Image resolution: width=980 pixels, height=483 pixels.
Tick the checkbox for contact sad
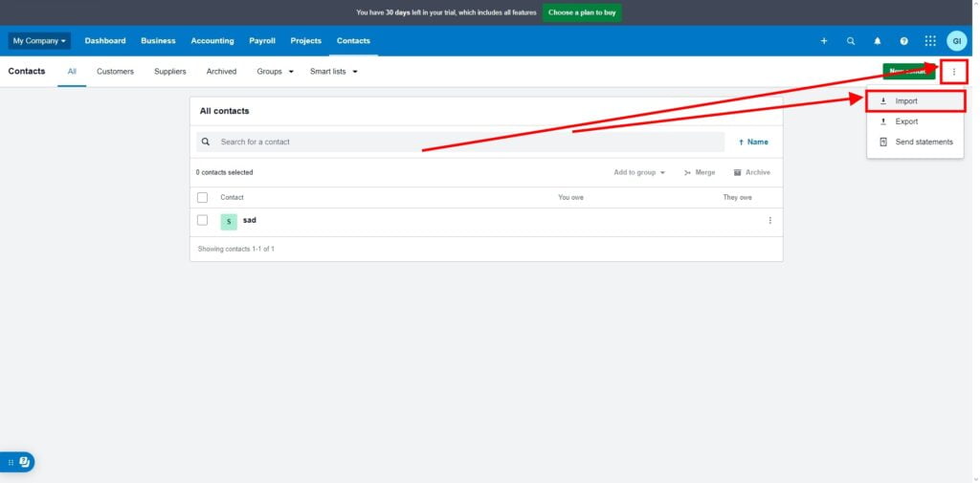(x=203, y=220)
